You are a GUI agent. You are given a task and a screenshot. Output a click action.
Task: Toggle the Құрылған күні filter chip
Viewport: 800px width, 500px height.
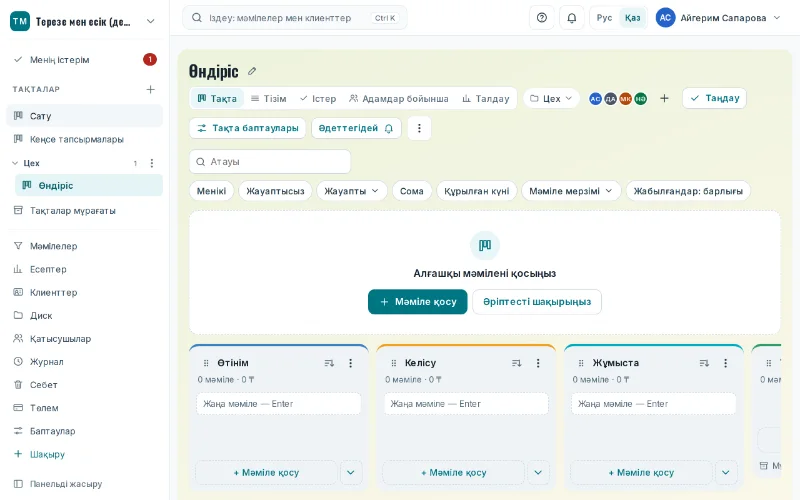tap(477, 191)
